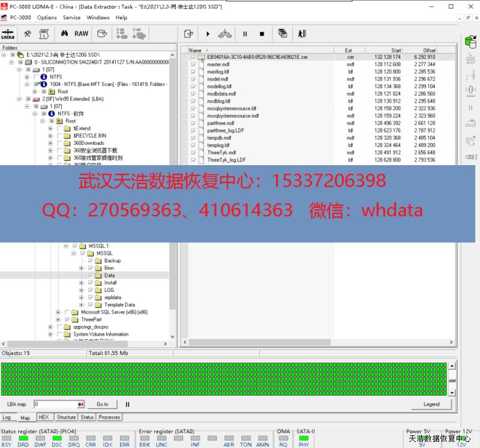Open the Windows menu
480x448 pixels.
coord(98,17)
